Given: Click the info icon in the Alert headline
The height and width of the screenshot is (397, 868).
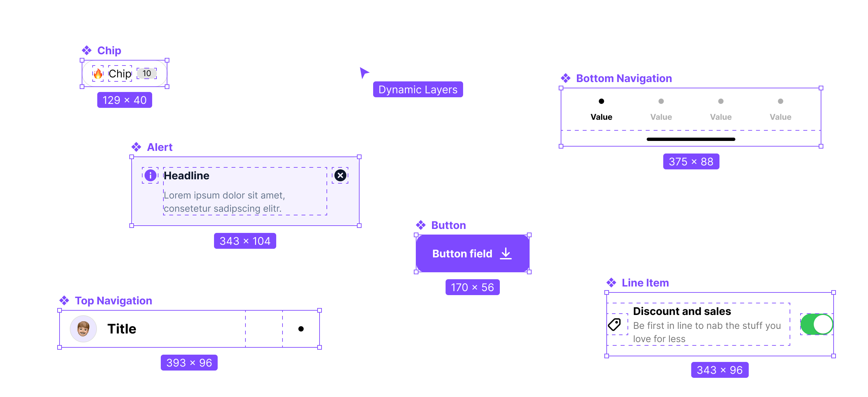Looking at the screenshot, I should tap(150, 175).
